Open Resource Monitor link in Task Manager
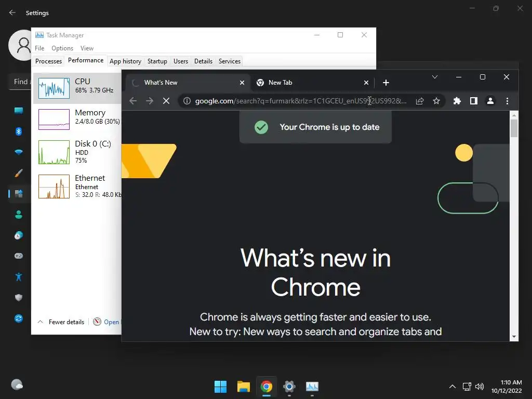532x399 pixels. coord(107,322)
